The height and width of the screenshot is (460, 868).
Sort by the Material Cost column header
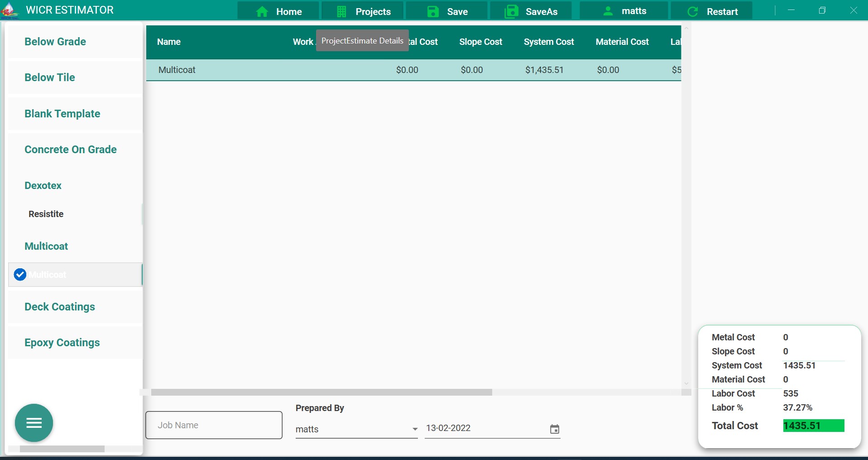coord(622,42)
